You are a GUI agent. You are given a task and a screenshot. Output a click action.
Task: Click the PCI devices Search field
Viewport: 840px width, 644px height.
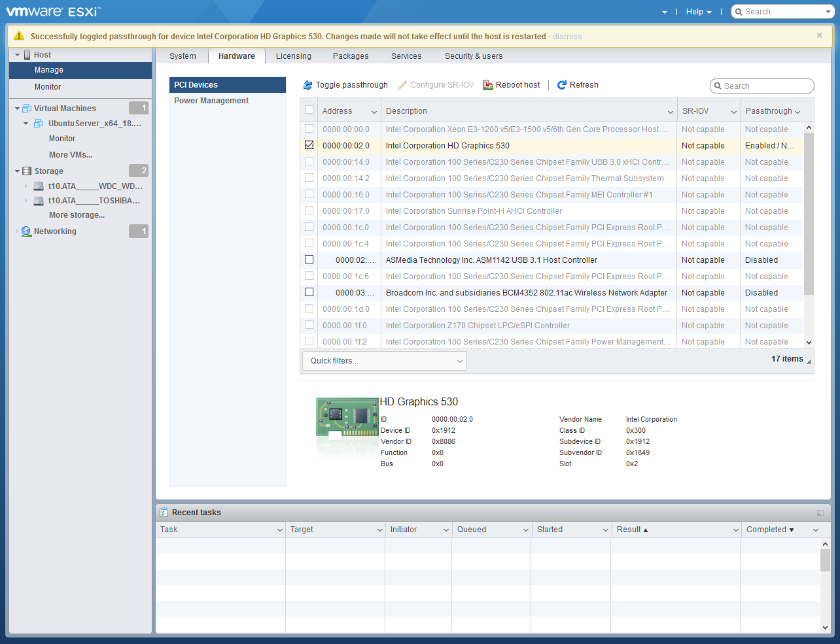coord(762,86)
